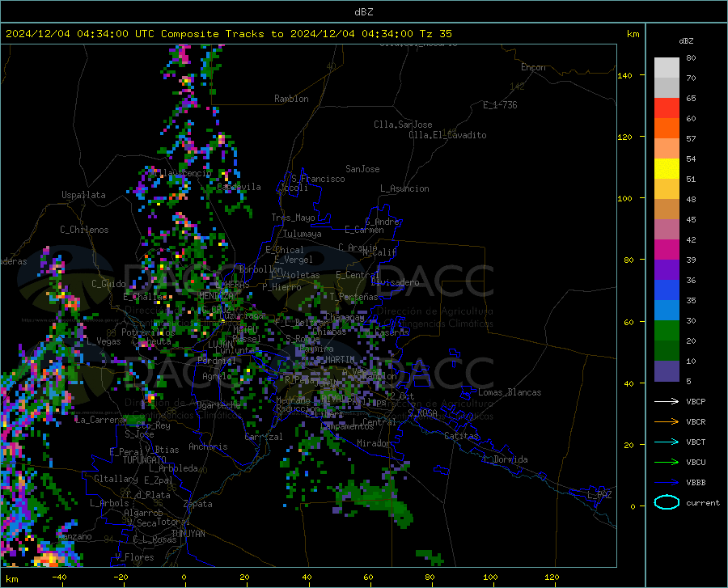Click the 'TUPUNGATO' map label
This screenshot has width=728, height=588.
click(144, 460)
